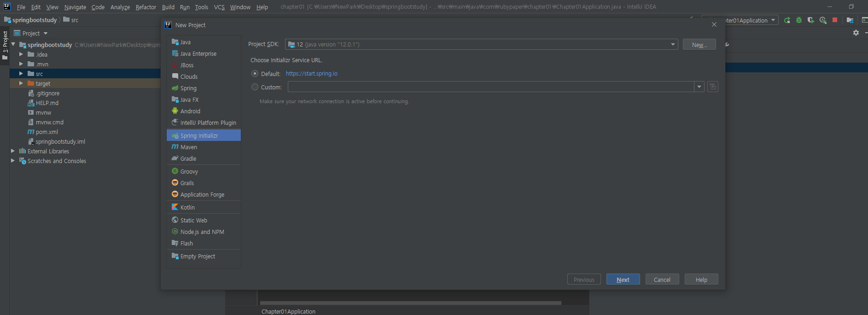Click the New... SDK button
This screenshot has width=868, height=315.
[x=699, y=44]
